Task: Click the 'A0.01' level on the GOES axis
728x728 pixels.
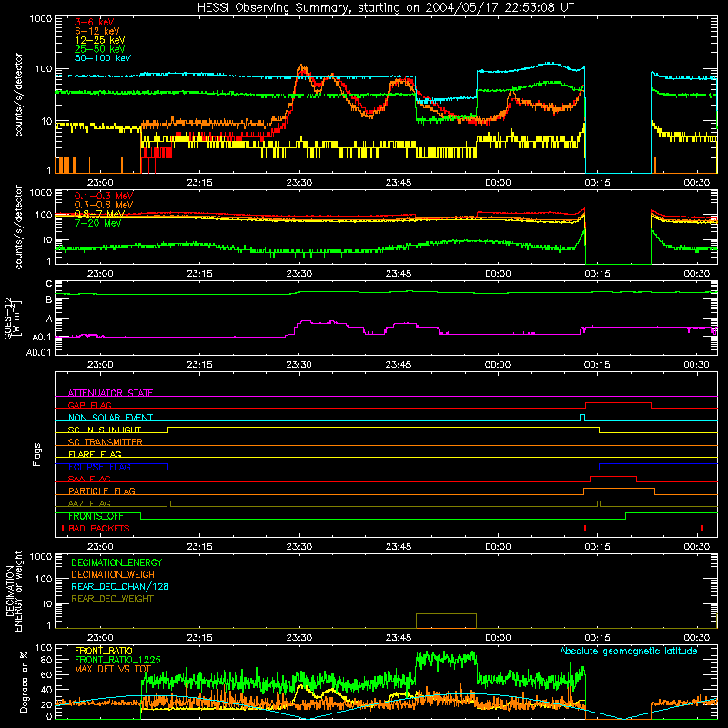Action: pyautogui.click(x=39, y=352)
